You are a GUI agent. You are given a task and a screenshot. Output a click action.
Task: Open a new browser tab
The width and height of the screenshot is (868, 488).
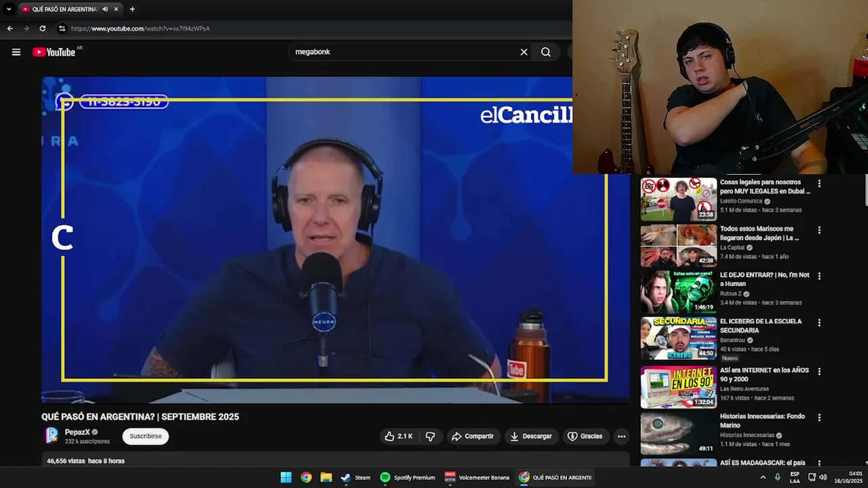click(132, 9)
